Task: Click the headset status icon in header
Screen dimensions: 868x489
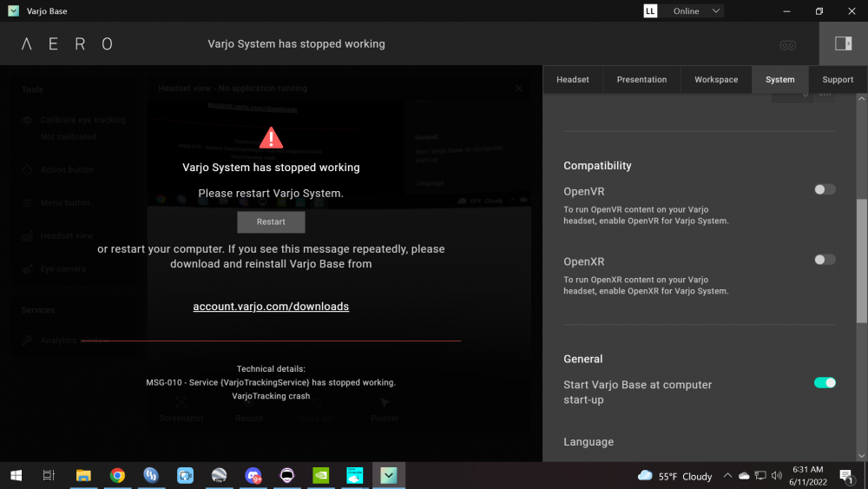Action: 787,44
